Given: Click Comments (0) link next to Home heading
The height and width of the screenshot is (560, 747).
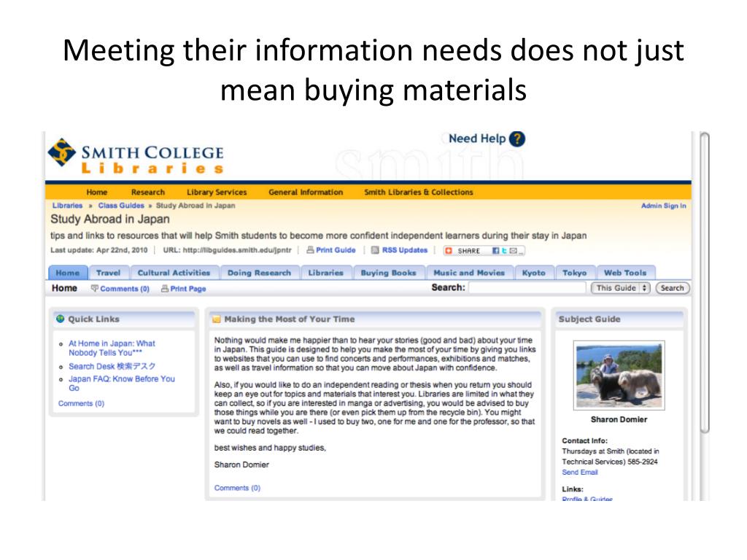Looking at the screenshot, I should point(125,289).
